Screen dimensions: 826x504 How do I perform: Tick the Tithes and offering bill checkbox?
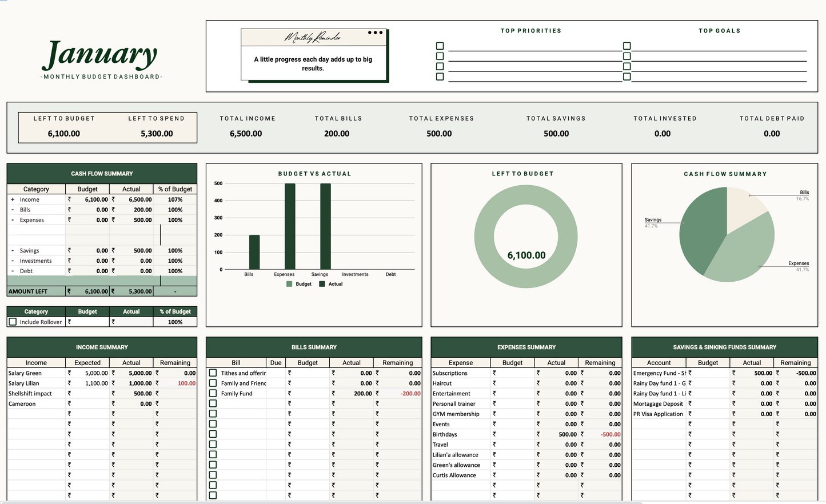213,373
